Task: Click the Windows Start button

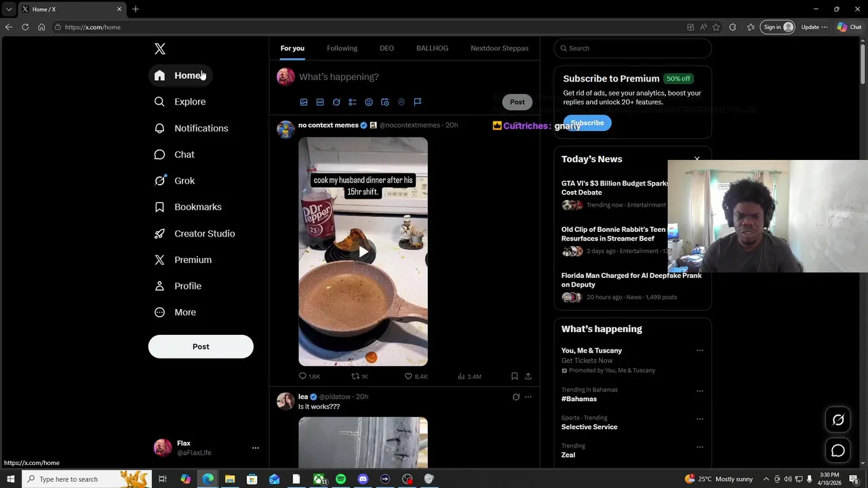Action: click(10, 479)
